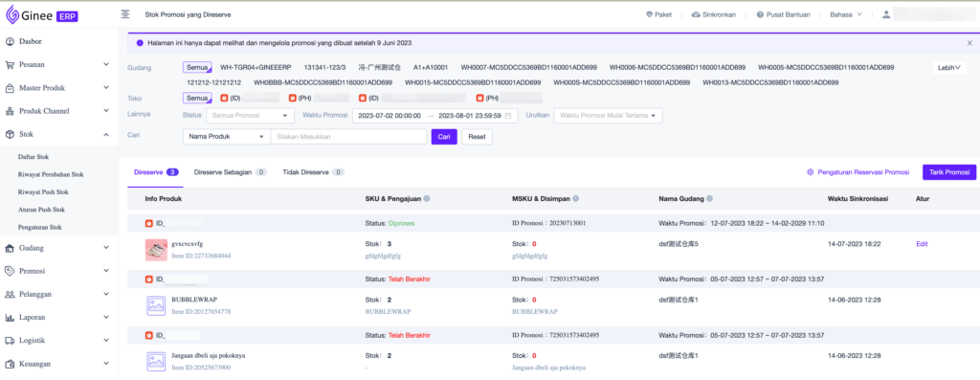The width and height of the screenshot is (980, 380).
Task: Click calendar icon in Waktu Promosi field
Action: coord(508,116)
